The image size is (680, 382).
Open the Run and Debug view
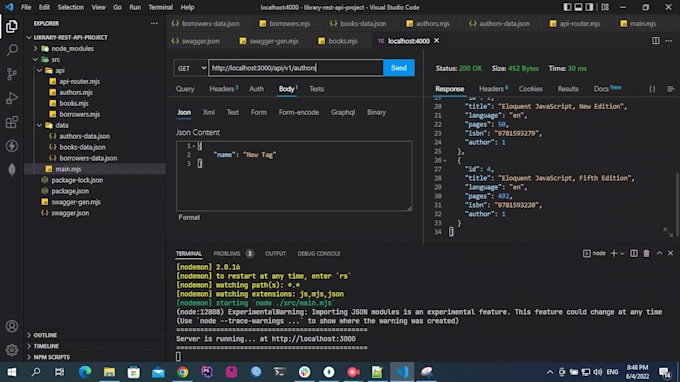pyautogui.click(x=12, y=98)
